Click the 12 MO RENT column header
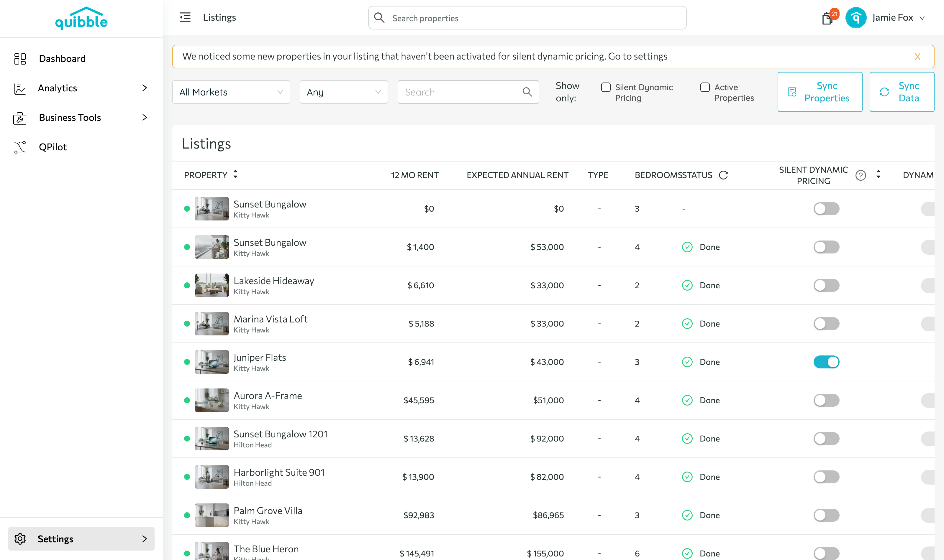 (x=414, y=175)
